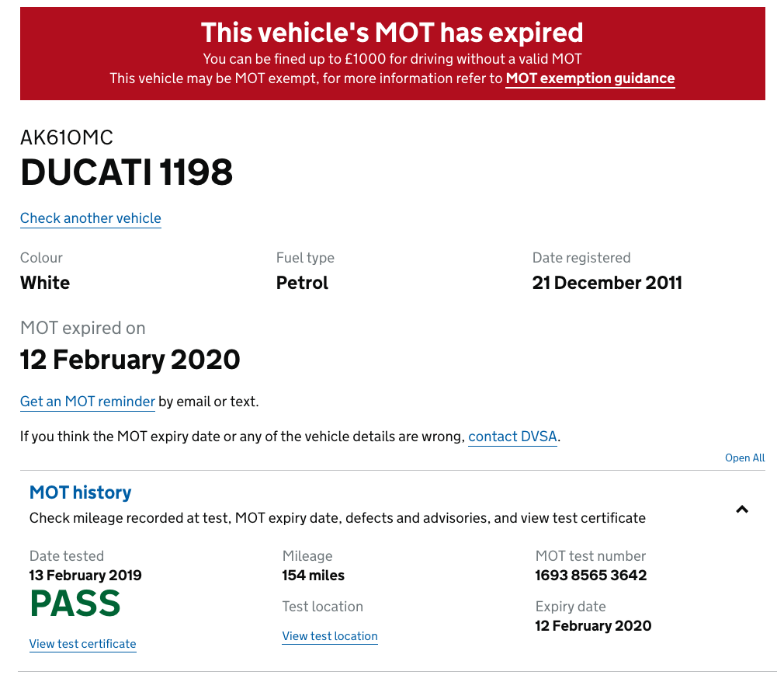The image size is (784, 682).
Task: Click the large MOT expired on date heading
Action: point(130,360)
